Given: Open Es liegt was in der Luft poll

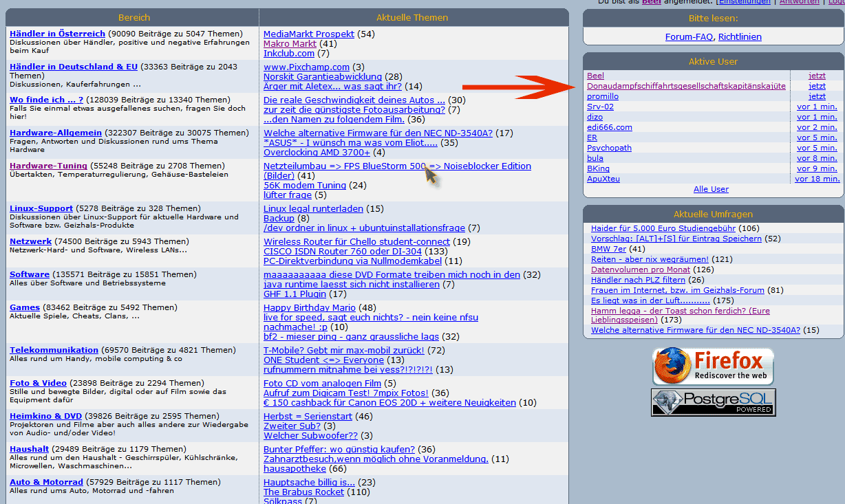Looking at the screenshot, I should (650, 300).
